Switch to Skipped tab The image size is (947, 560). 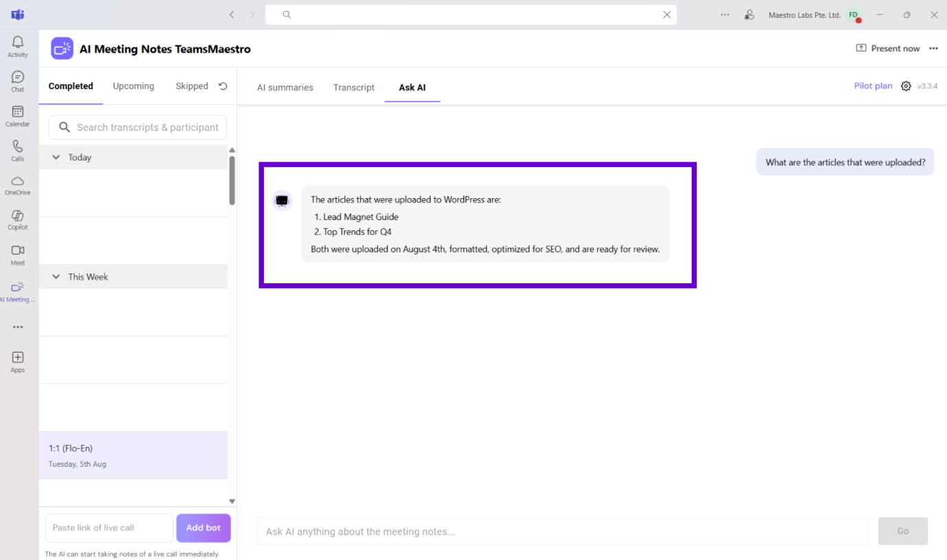pos(192,86)
